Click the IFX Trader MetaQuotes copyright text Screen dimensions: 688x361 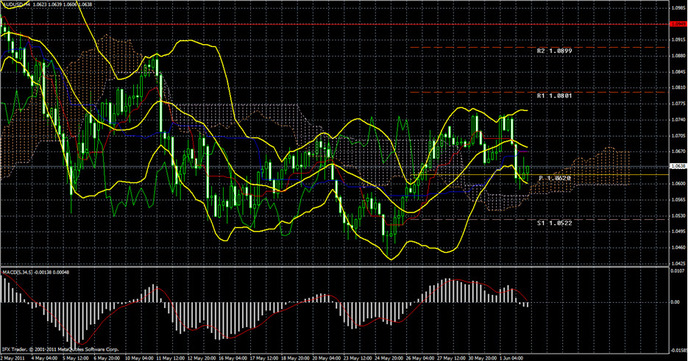pos(61,350)
